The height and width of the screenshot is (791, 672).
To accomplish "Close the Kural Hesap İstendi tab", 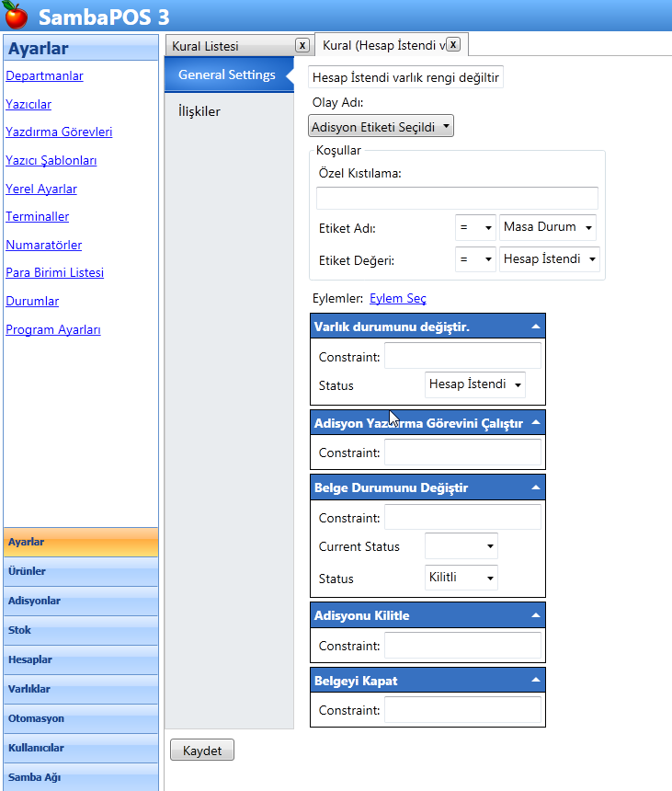I will [452, 44].
